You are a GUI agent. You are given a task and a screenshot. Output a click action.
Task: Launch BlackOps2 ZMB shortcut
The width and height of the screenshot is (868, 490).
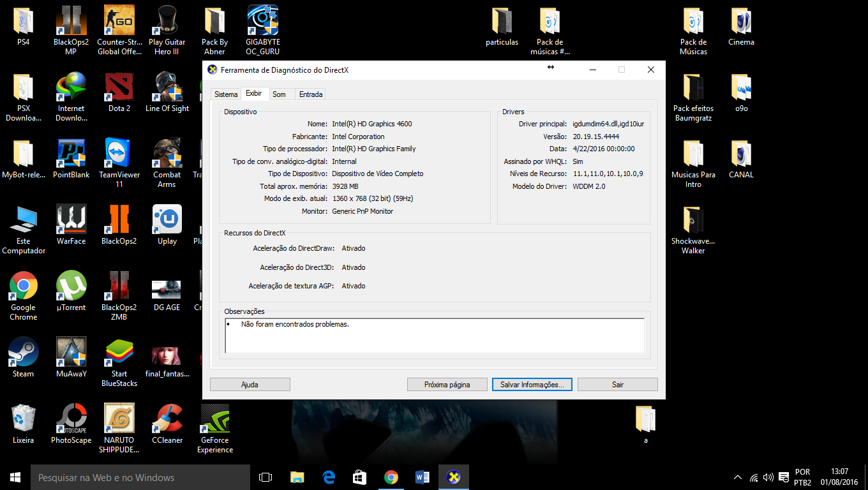point(119,296)
